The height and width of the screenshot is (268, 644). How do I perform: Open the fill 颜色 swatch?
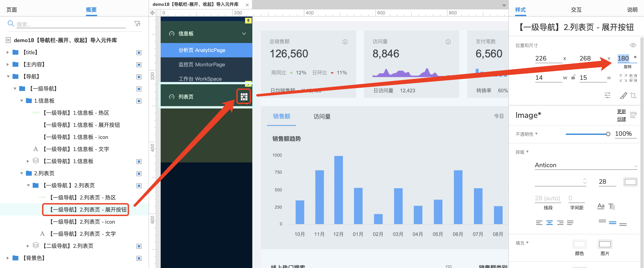pyautogui.click(x=579, y=244)
